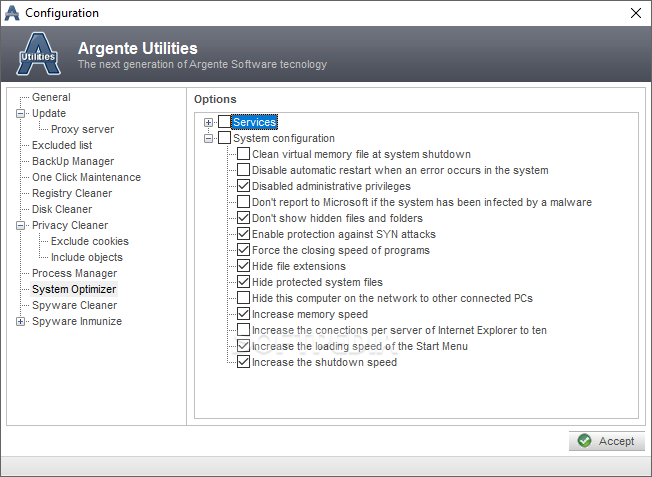Uncheck Hide file extensions option
The image size is (652, 477).
coord(243,266)
